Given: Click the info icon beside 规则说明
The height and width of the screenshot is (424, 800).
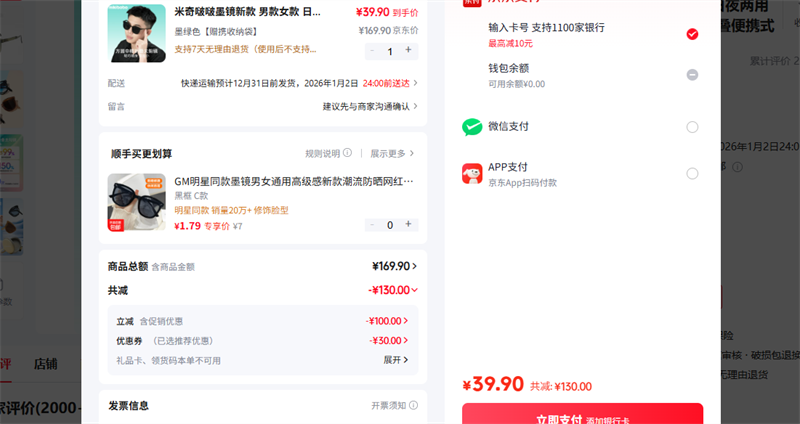Looking at the screenshot, I should tap(347, 153).
